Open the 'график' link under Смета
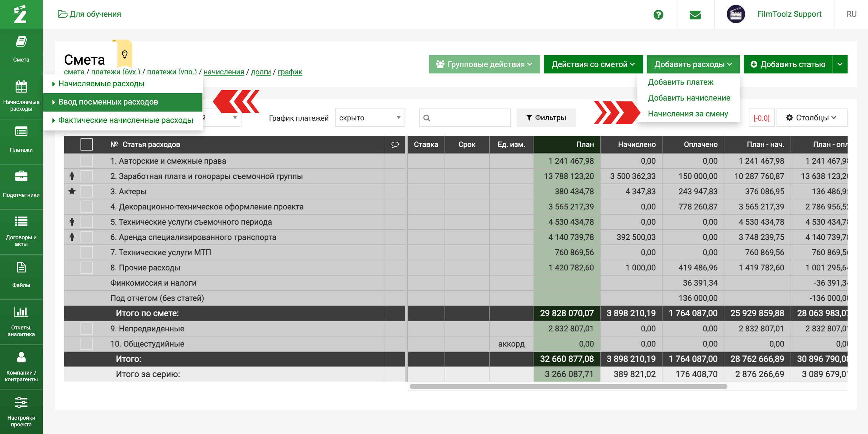 (x=289, y=72)
